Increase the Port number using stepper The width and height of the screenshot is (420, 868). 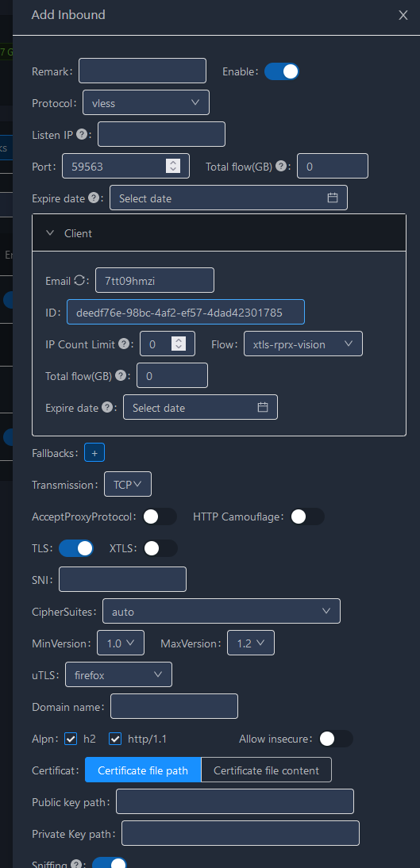pyautogui.click(x=173, y=162)
